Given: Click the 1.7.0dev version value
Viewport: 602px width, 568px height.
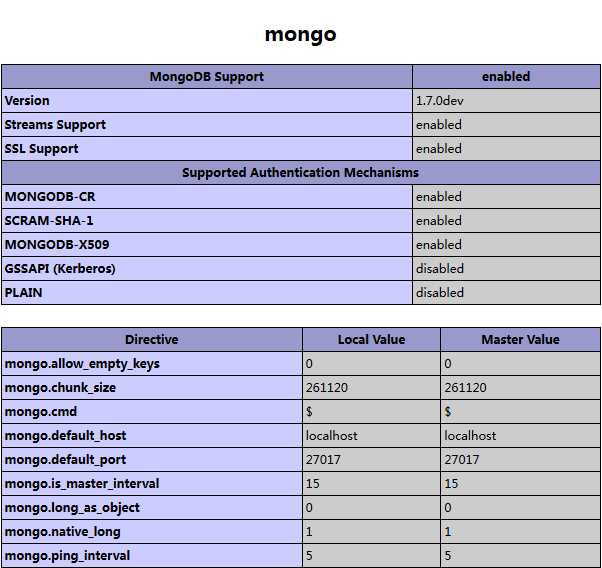Looking at the screenshot, I should (438, 101).
